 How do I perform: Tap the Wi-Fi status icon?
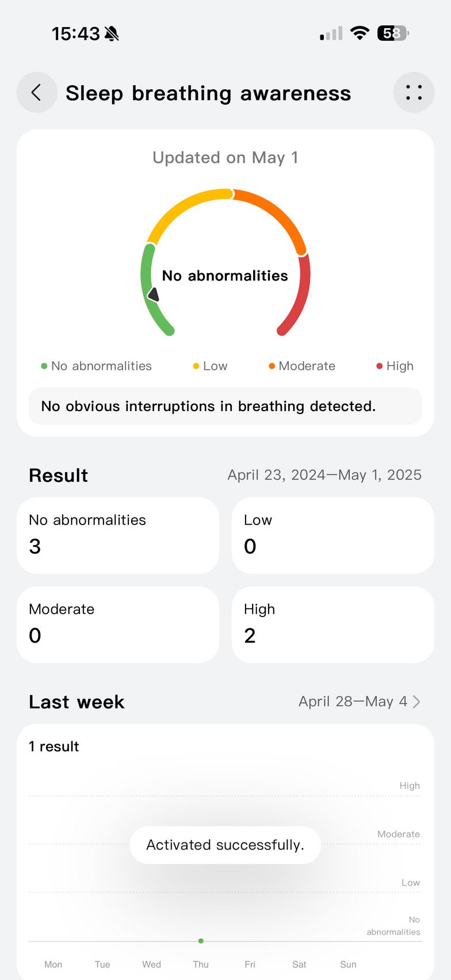360,33
